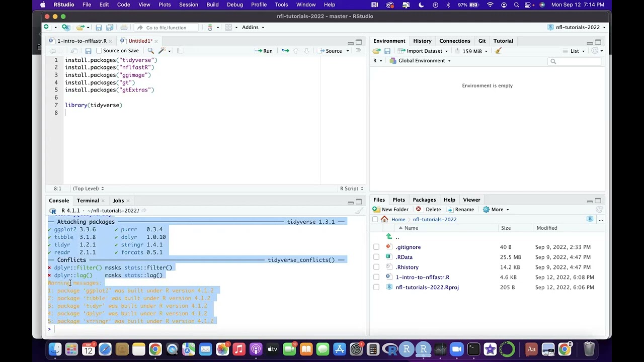Viewport: 644px width, 362px height.
Task: Open the workspace panes layout menu
Action: (230, 27)
